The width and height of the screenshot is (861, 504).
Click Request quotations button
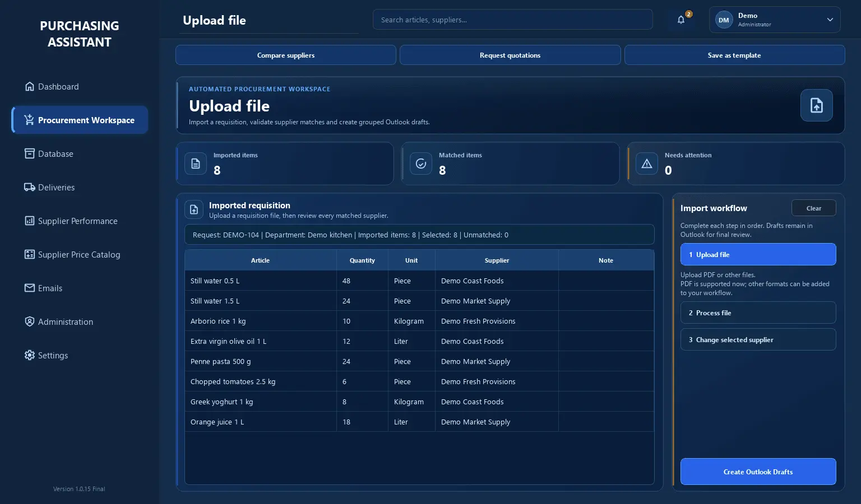[510, 55]
